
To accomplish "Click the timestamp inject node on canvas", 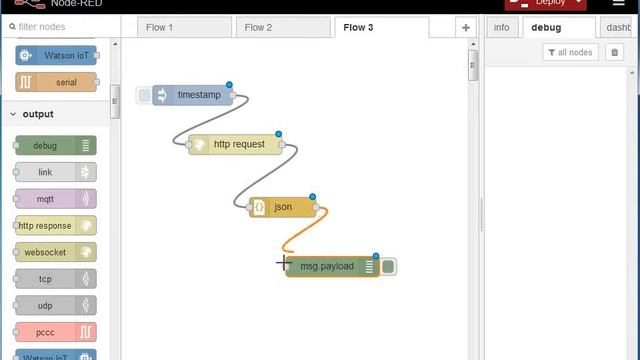I will (192, 95).
